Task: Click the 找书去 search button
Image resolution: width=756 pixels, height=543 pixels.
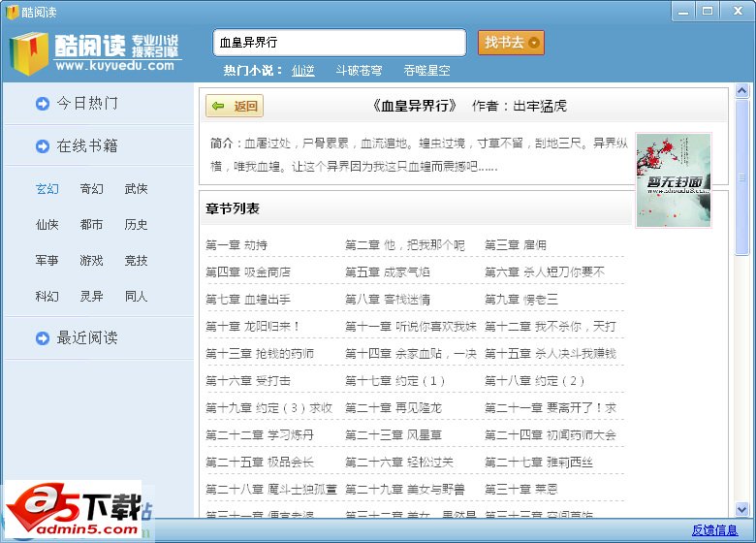Action: click(511, 43)
